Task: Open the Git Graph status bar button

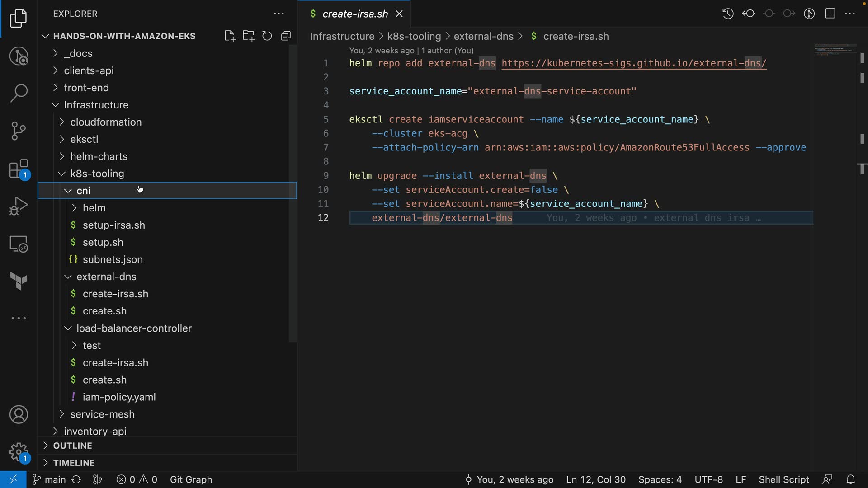Action: click(191, 479)
